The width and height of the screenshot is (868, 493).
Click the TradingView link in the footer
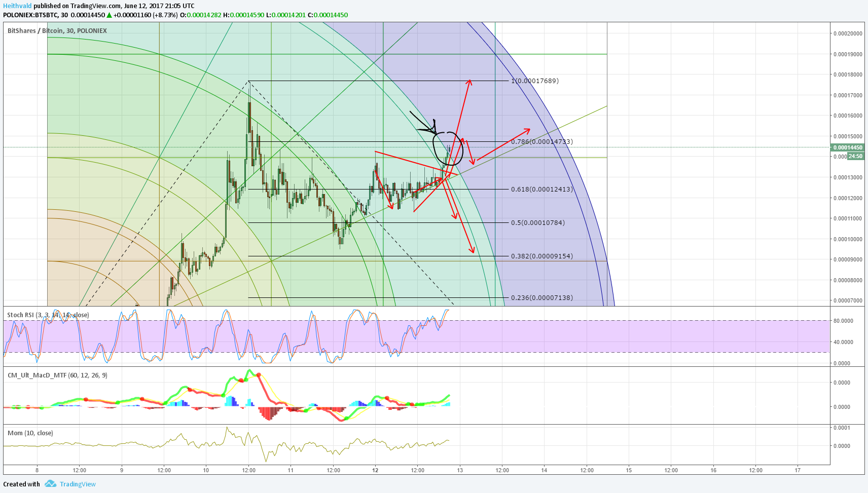coord(78,484)
